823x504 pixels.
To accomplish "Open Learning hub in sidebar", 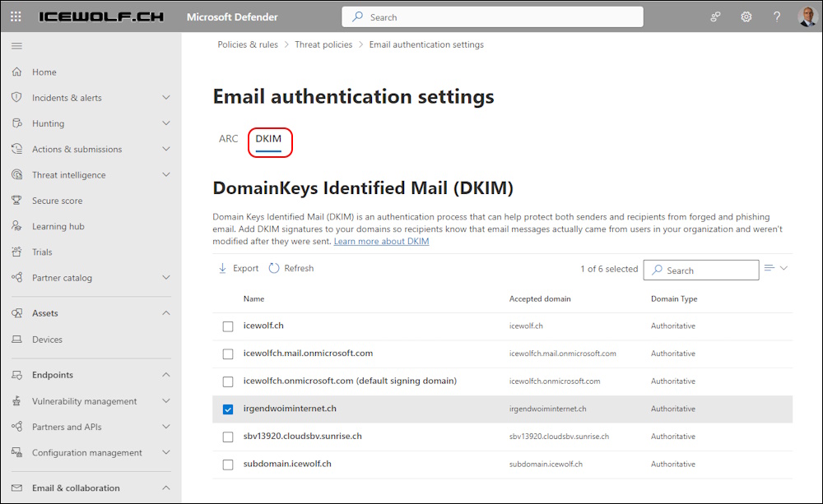I will click(x=58, y=226).
